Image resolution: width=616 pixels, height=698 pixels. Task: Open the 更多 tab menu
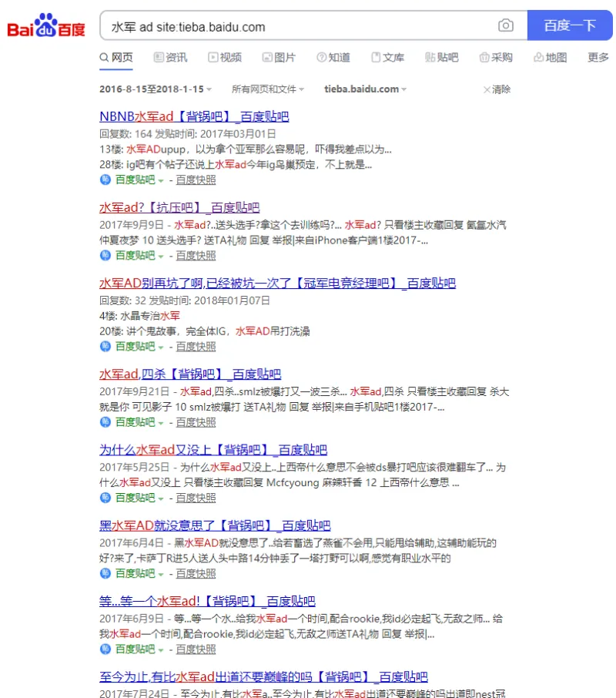tap(598, 58)
